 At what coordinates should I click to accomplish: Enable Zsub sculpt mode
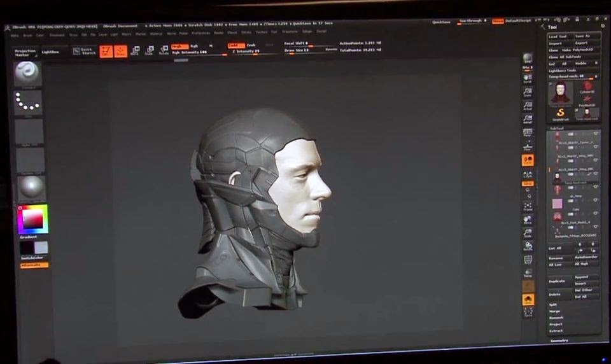(x=251, y=45)
